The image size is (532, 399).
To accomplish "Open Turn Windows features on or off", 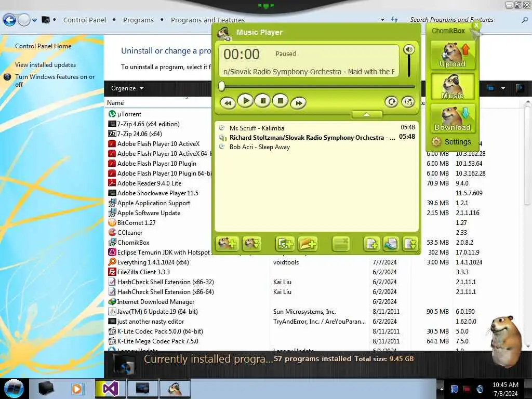I will pyautogui.click(x=55, y=81).
